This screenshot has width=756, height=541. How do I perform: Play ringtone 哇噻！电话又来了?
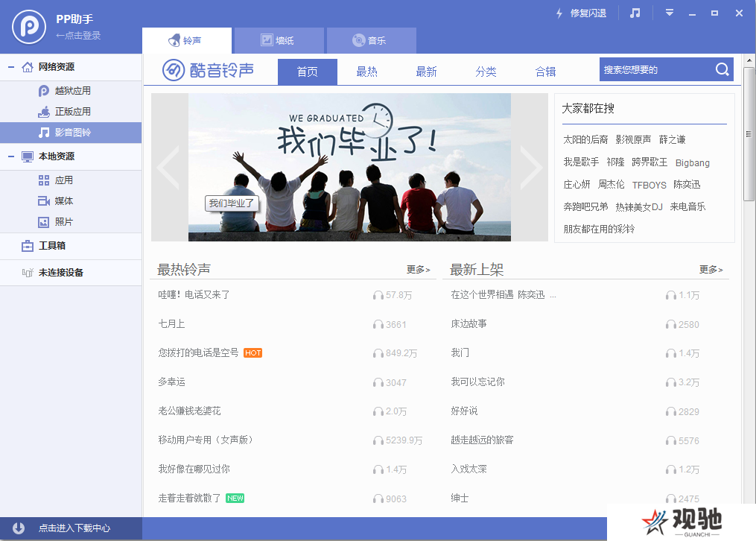(x=194, y=294)
